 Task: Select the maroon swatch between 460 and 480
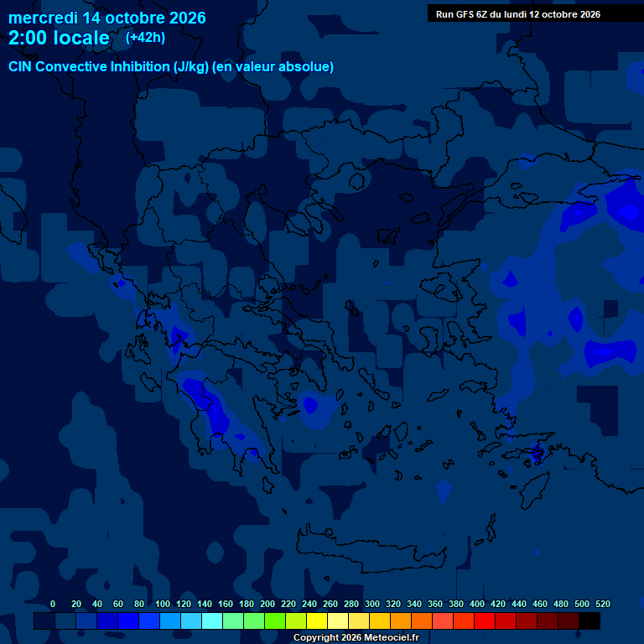tap(547, 621)
